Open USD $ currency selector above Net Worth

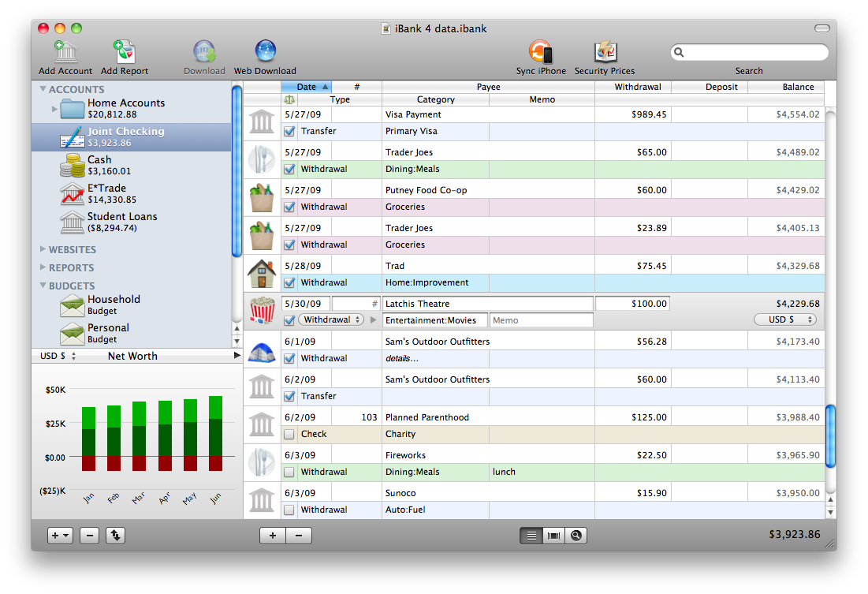(58, 356)
